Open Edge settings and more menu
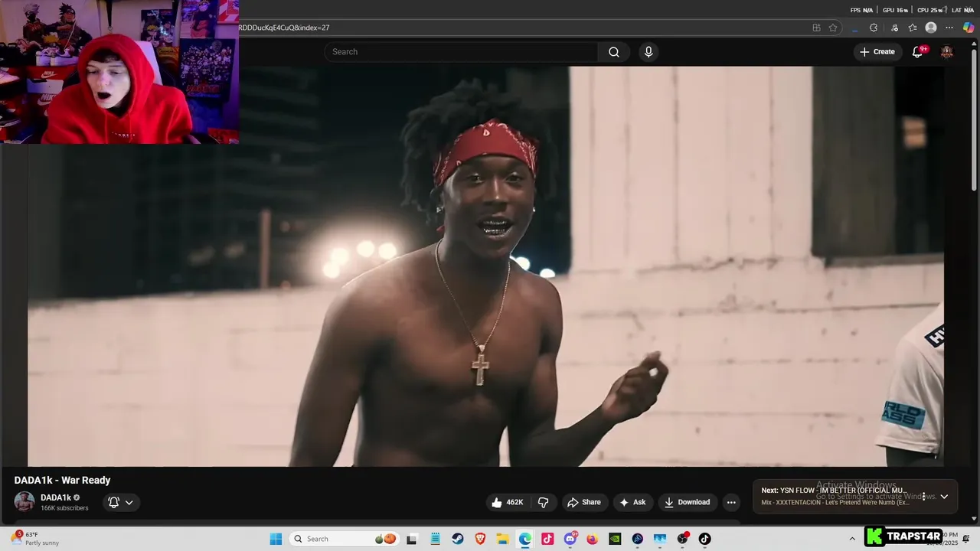The image size is (980, 551). [x=949, y=28]
